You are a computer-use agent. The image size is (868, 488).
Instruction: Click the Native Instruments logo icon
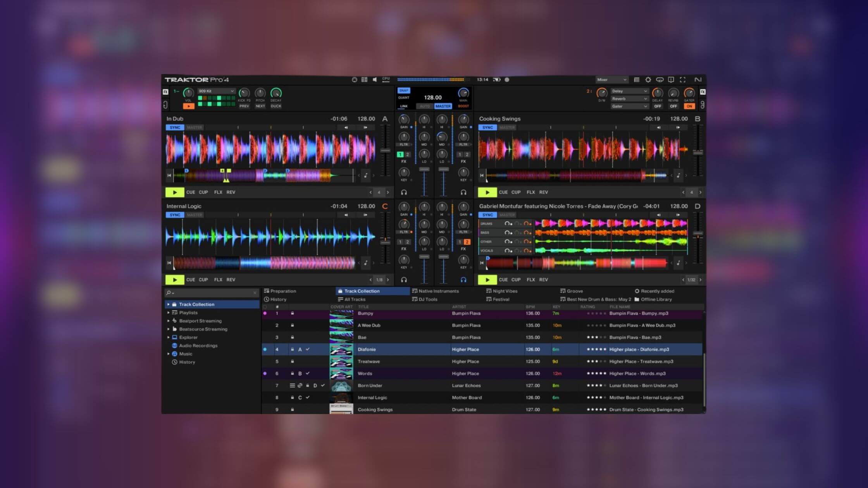(x=698, y=80)
